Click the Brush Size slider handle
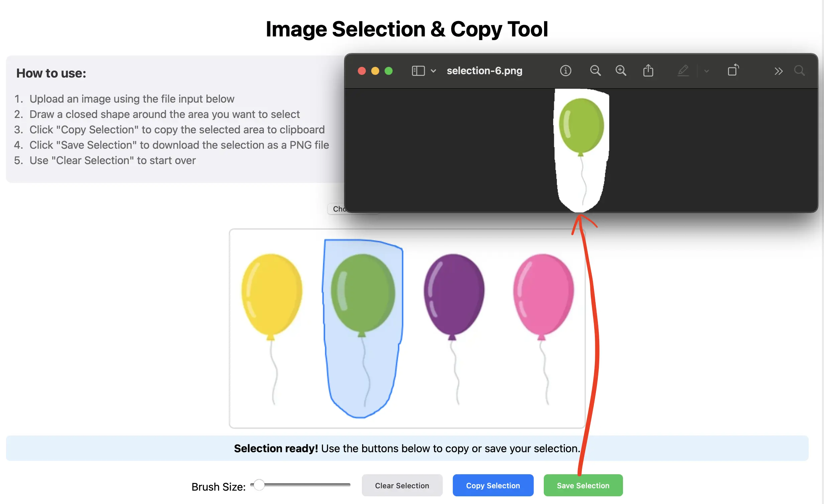Screen dimensions: 824x504 [x=259, y=485]
